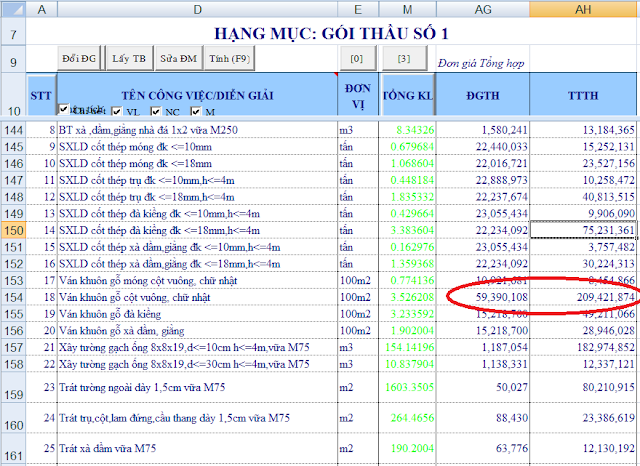
Task: Click ĐGTH value 59,390,108
Action: pos(483,297)
